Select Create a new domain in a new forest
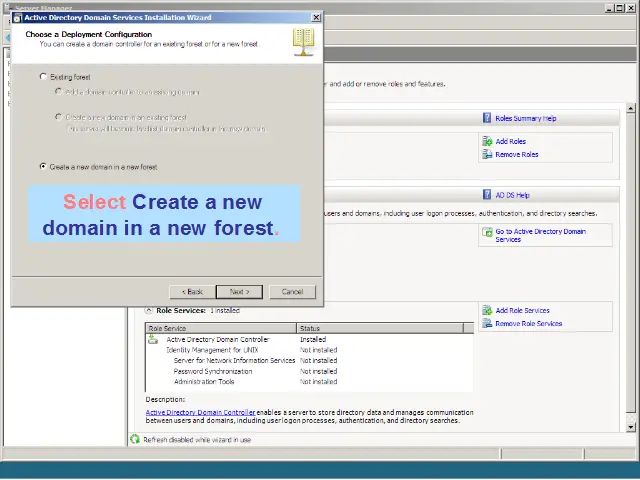640x480 pixels. [x=43, y=167]
